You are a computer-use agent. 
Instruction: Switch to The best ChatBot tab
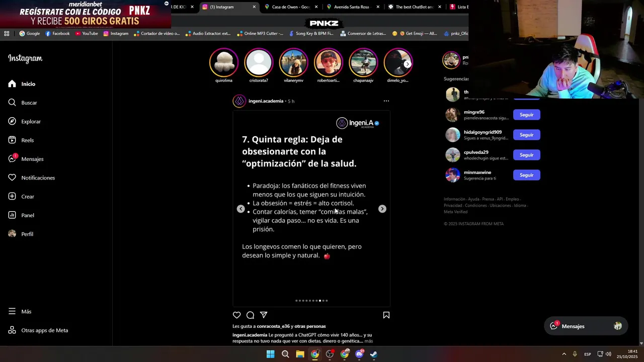(x=415, y=7)
